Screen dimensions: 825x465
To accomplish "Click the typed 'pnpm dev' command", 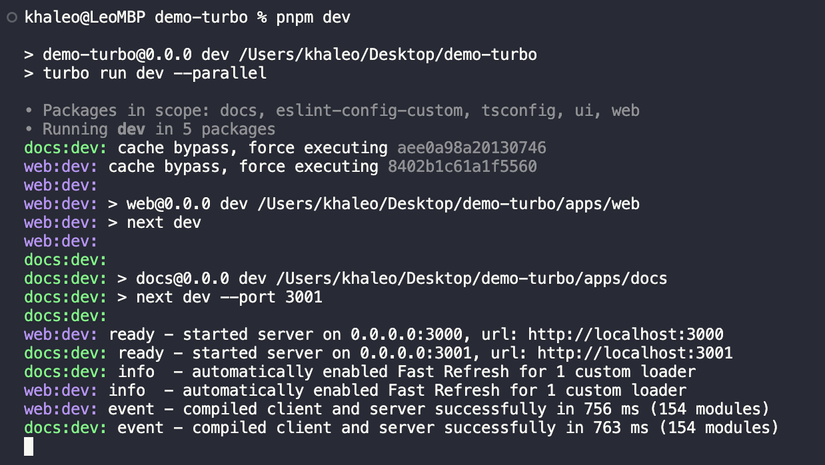I will coord(313,17).
